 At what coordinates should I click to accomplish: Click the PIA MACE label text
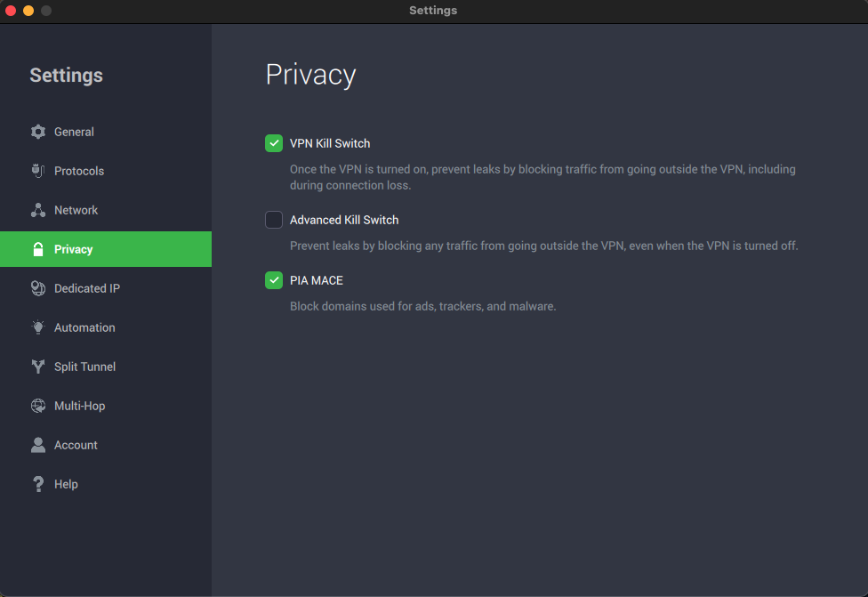point(317,280)
